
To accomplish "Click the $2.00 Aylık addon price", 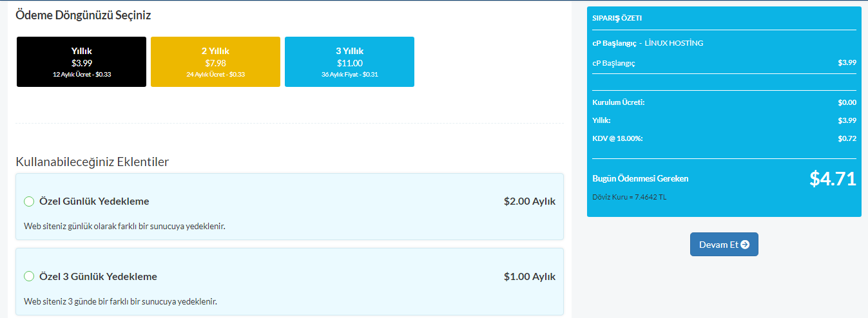I will click(x=530, y=201).
